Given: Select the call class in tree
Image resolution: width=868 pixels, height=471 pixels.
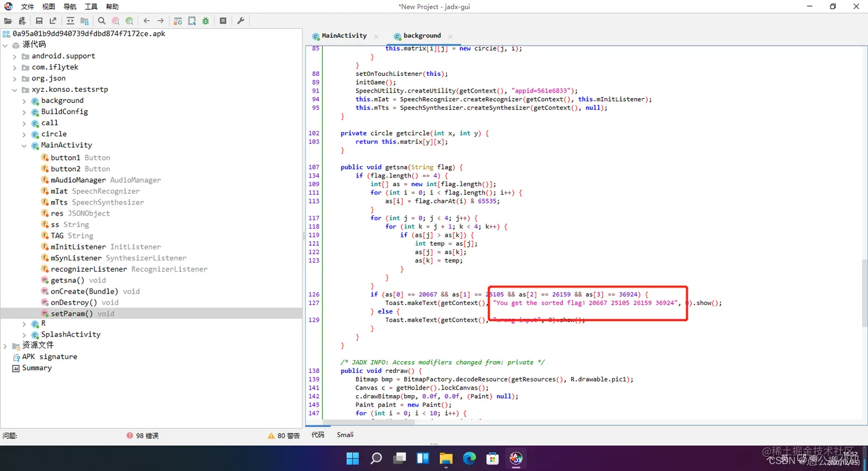Looking at the screenshot, I should [x=49, y=123].
